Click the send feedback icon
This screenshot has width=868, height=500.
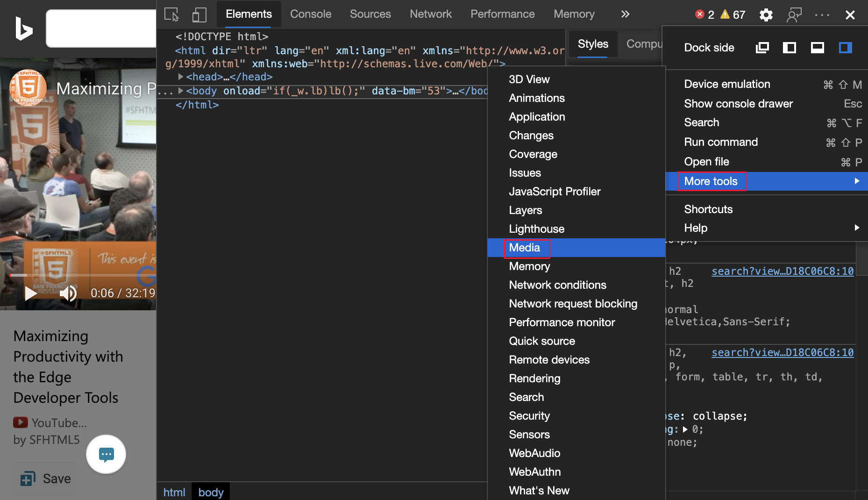(x=794, y=15)
